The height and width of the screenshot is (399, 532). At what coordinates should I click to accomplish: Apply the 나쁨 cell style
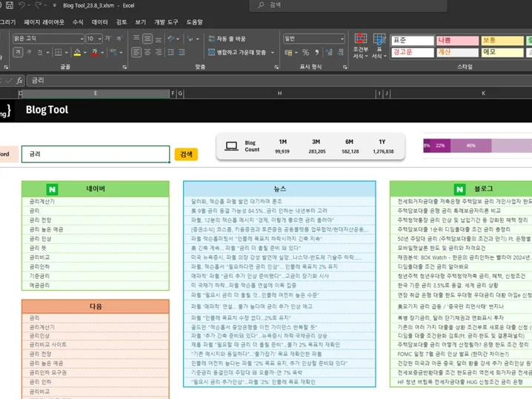coord(457,40)
